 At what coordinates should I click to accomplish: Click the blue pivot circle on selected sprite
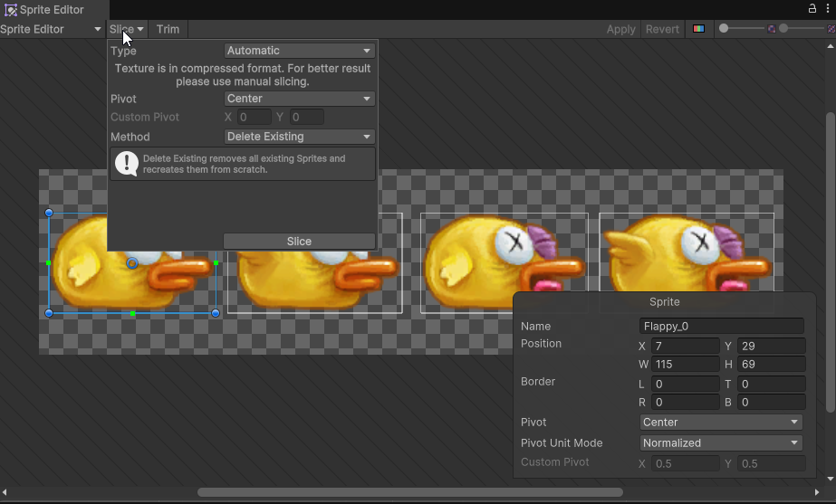[132, 262]
